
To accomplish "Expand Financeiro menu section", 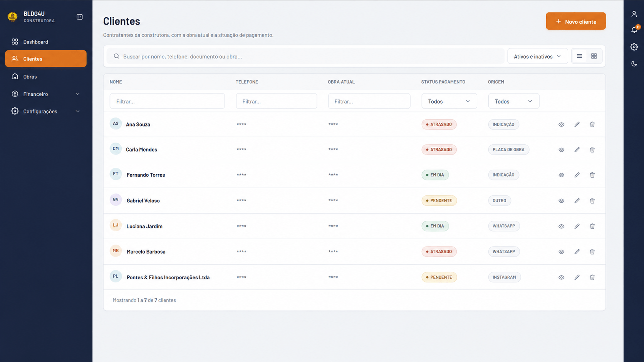I will [46, 94].
